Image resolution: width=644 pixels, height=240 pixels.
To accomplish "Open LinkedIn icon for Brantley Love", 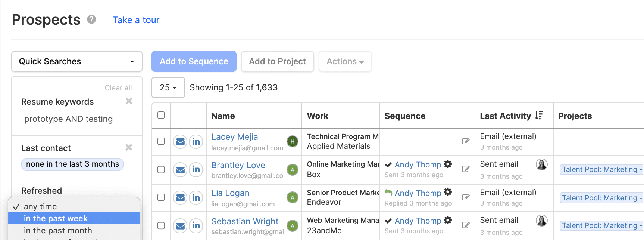I will [196, 170].
